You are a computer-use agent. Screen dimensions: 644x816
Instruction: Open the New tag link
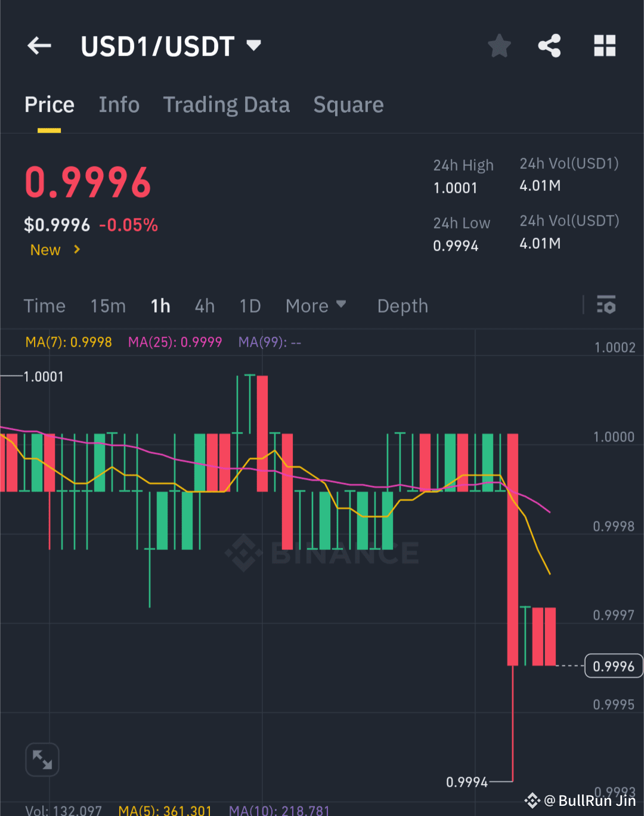(x=55, y=250)
